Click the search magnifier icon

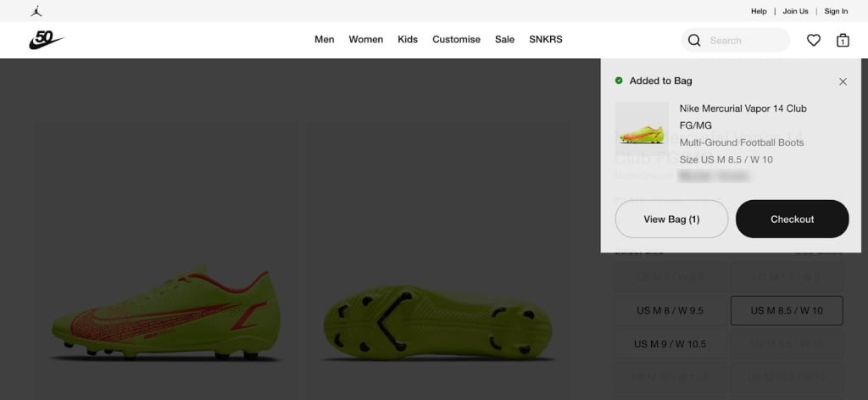(694, 41)
